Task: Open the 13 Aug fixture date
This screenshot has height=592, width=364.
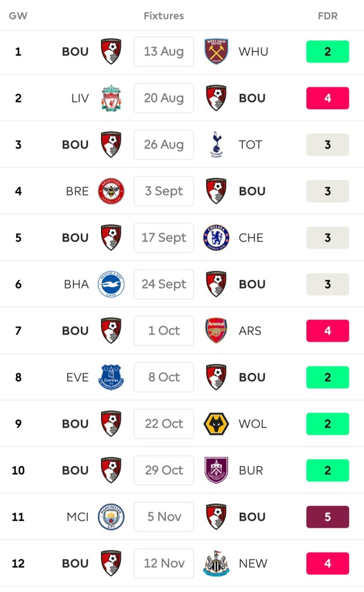Action: click(164, 51)
